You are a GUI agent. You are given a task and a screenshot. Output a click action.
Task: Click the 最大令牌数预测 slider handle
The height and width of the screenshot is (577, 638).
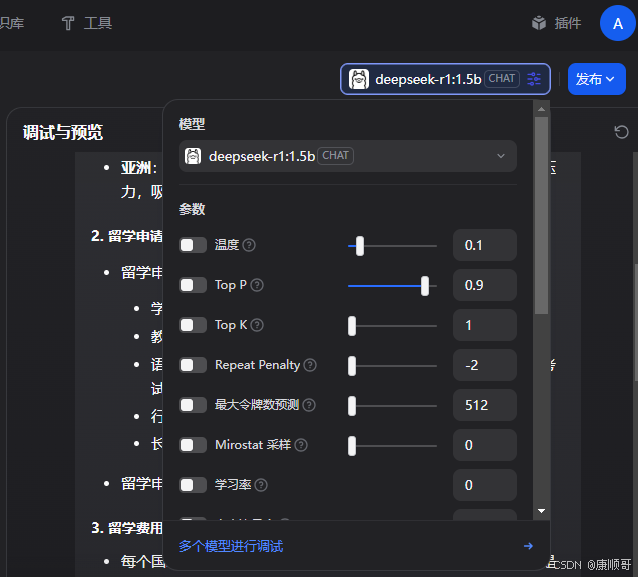point(352,406)
